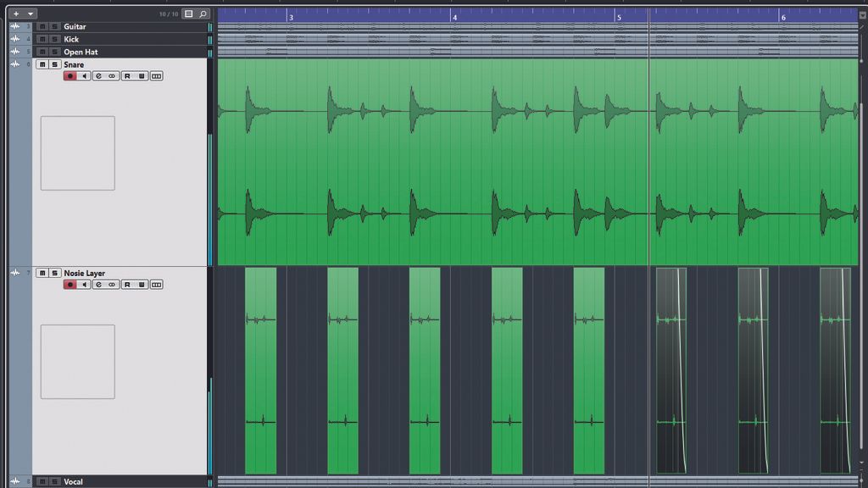This screenshot has width=868, height=488.
Task: Record-enable the Snare track
Action: coord(69,75)
